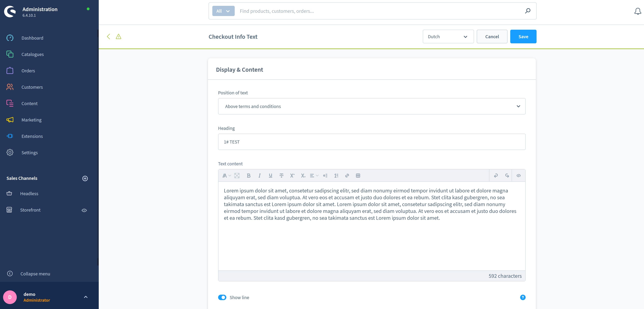The width and height of the screenshot is (644, 309).
Task: Open the All search filter dropdown
Action: tap(223, 11)
